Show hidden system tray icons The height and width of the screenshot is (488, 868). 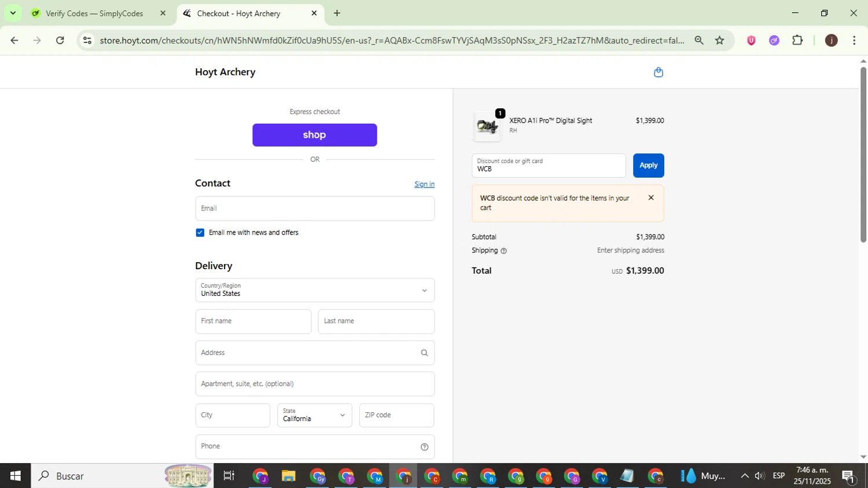[x=744, y=476]
